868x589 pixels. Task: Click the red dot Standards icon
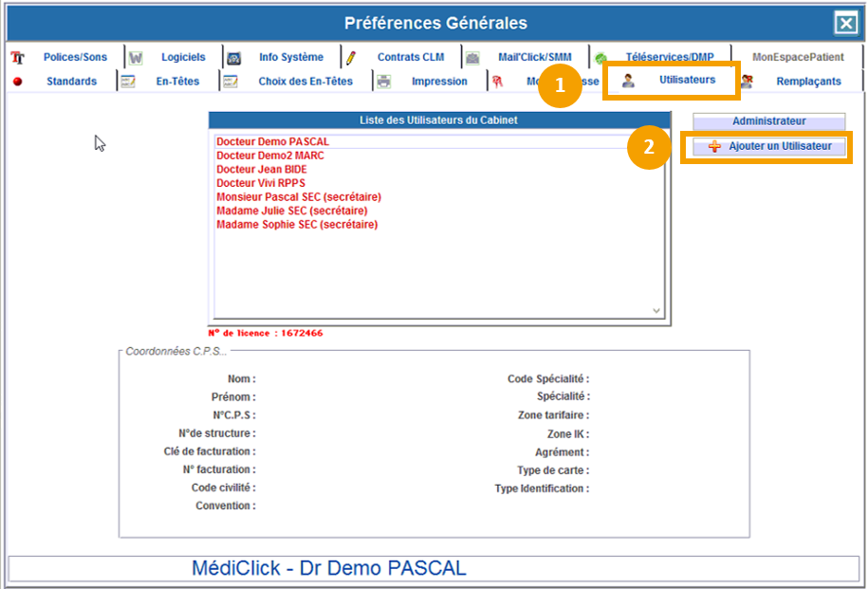17,82
